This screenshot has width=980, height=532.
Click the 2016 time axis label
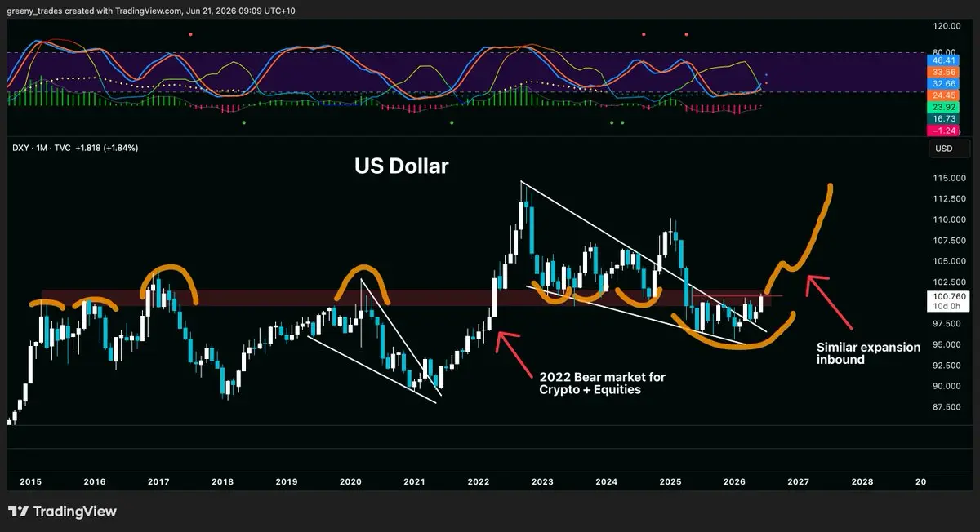coord(94,481)
